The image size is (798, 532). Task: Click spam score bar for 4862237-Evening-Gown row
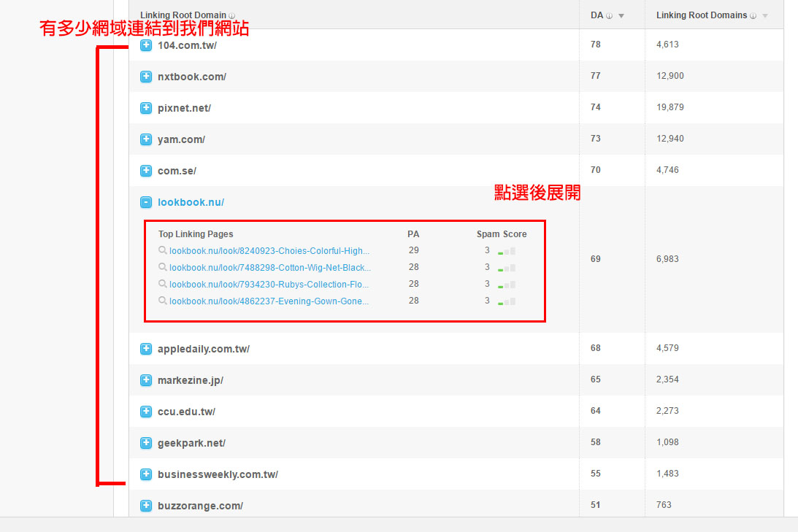click(507, 301)
